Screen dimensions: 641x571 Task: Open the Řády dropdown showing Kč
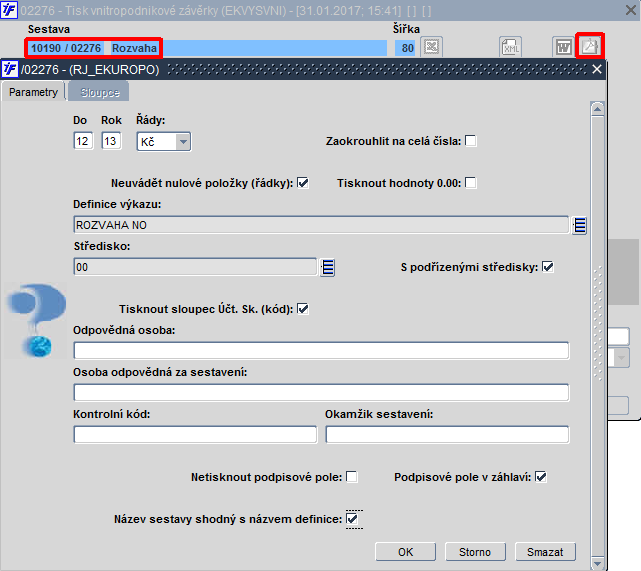164,142
